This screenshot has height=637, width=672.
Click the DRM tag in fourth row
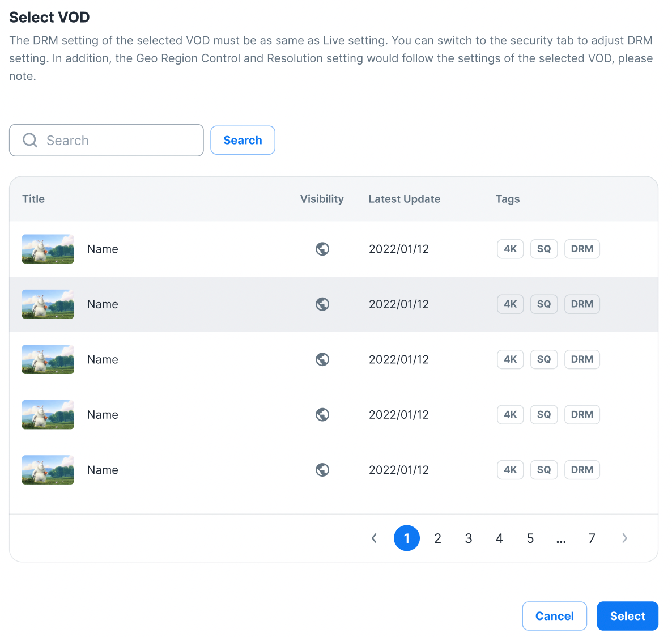coord(582,414)
